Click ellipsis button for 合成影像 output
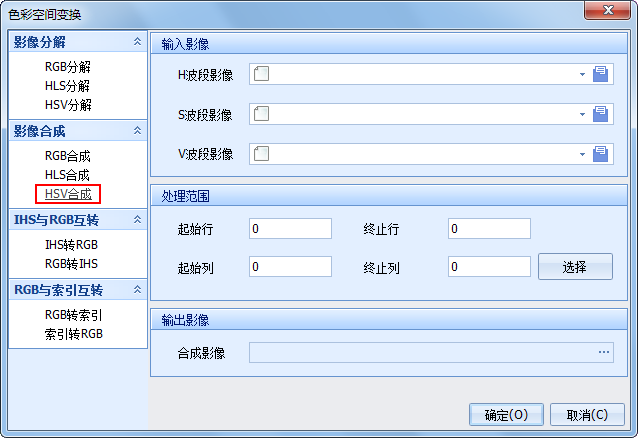Screen dimensions: 638x438 603,352
